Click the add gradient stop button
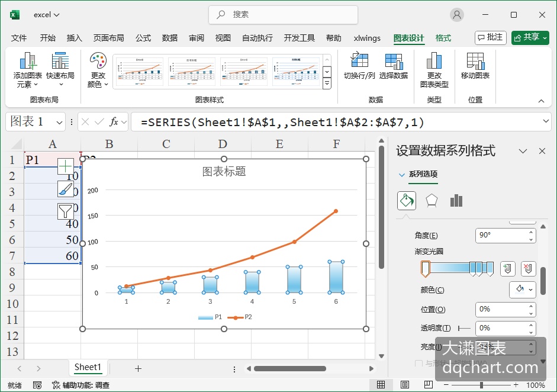The image size is (557, 392). (x=508, y=269)
